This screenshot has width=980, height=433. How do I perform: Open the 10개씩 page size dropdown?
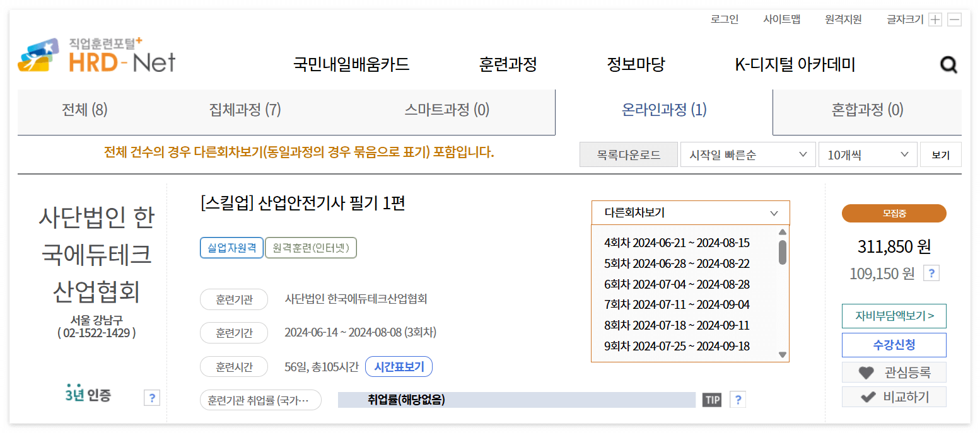coord(867,154)
